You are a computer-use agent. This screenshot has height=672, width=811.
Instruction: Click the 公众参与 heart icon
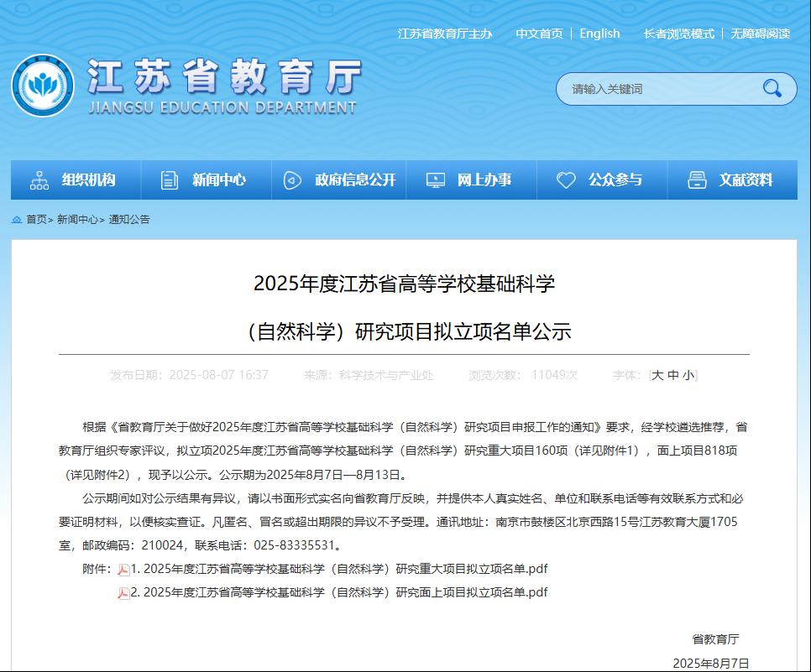(x=566, y=180)
